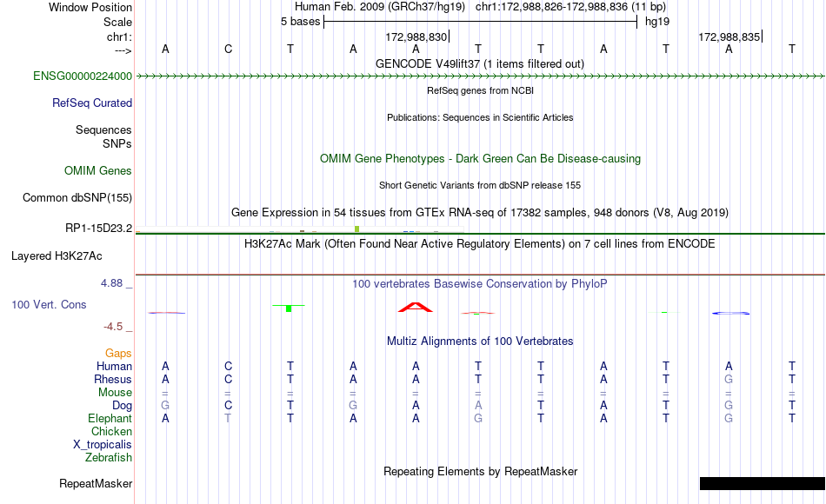The height and width of the screenshot is (504, 826).
Task: Click the grayed G in the Rhesus row
Action: click(729, 380)
